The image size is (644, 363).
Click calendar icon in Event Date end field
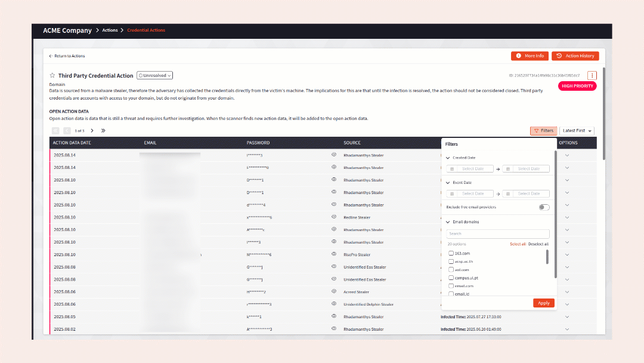pos(508,193)
